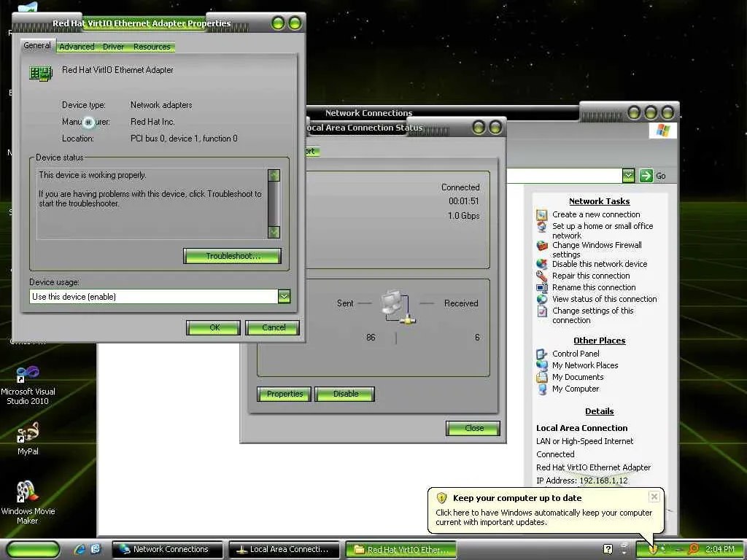This screenshot has height=560, width=747.
Task: Click the Windows Firewall brick icon
Action: click(542, 246)
